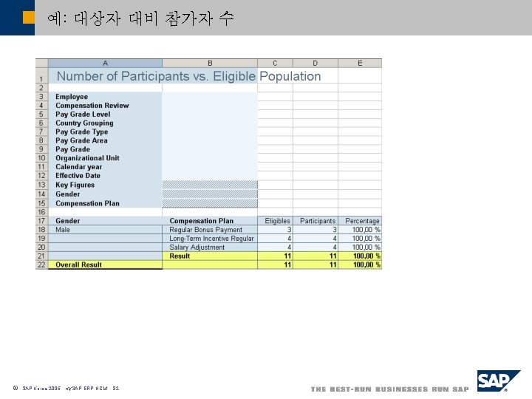This screenshot has height=399, width=532.
Task: Click the orange square bullet in the slide title
Action: pos(29,18)
